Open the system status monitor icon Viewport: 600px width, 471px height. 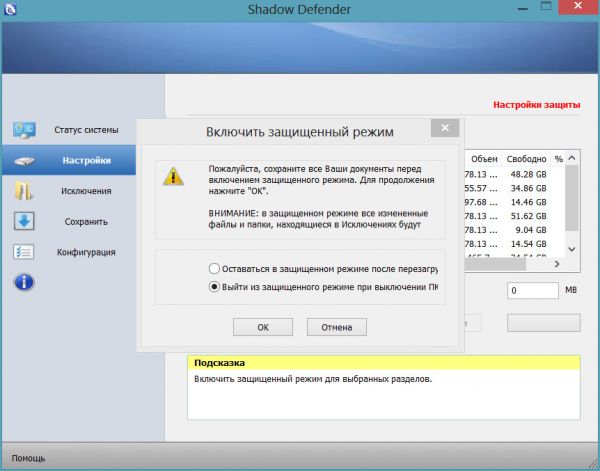click(24, 130)
